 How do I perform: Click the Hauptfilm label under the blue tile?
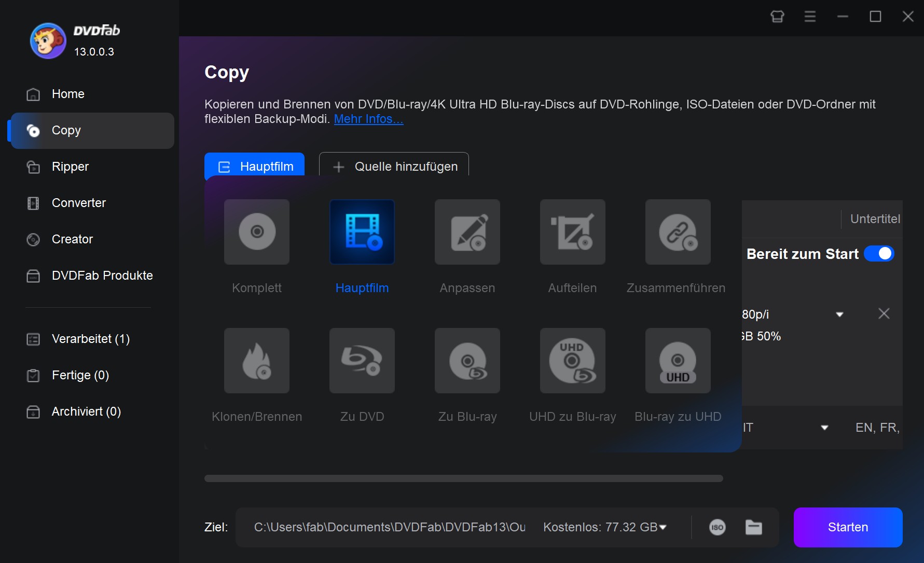[362, 288]
